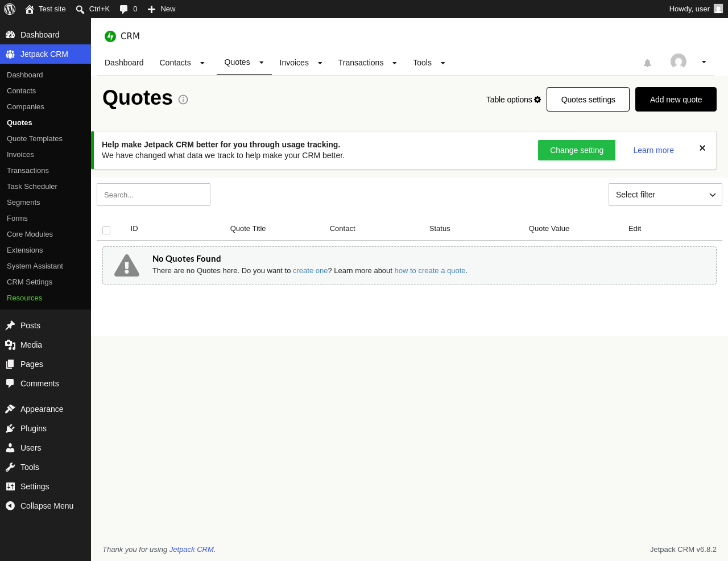Click the WordPress logo icon
The height and width of the screenshot is (561, 728).
pyautogui.click(x=10, y=9)
